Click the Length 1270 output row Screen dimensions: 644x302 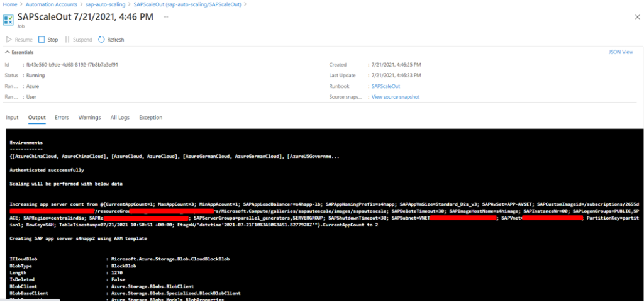pyautogui.click(x=66, y=272)
